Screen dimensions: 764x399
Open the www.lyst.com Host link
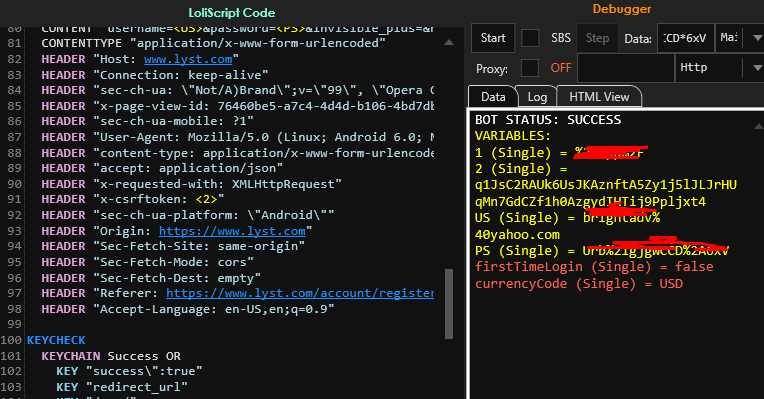[x=188, y=59]
